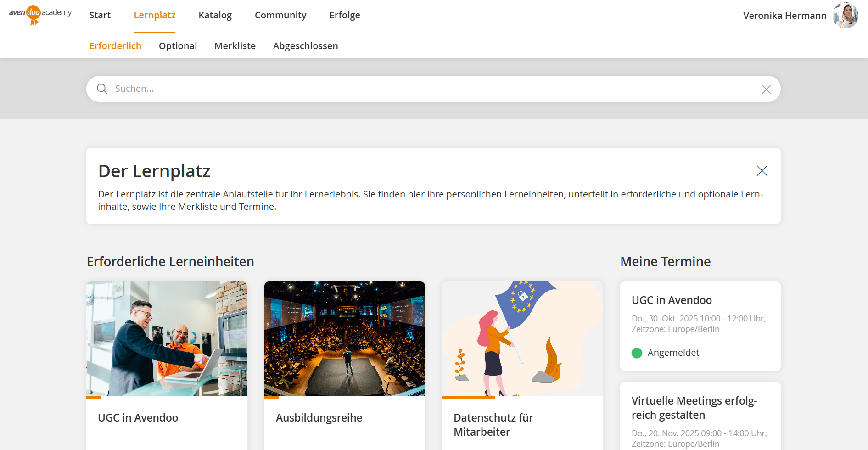Open Datenschutz für Mitarbeiter course title
This screenshot has height=450, width=868.
point(493,425)
